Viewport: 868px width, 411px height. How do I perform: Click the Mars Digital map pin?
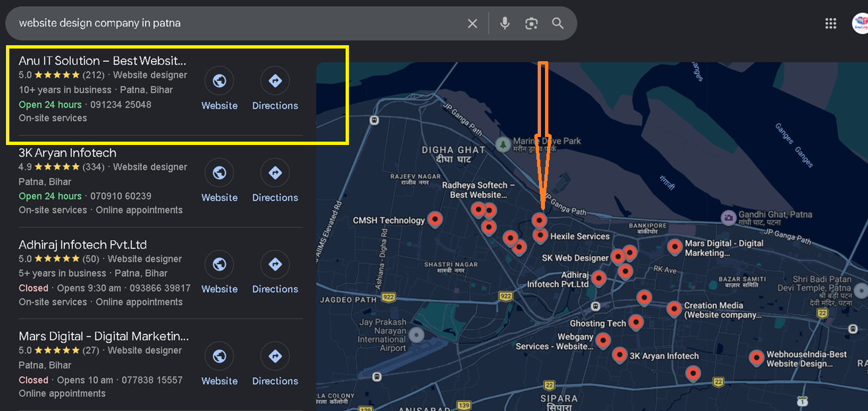click(675, 247)
